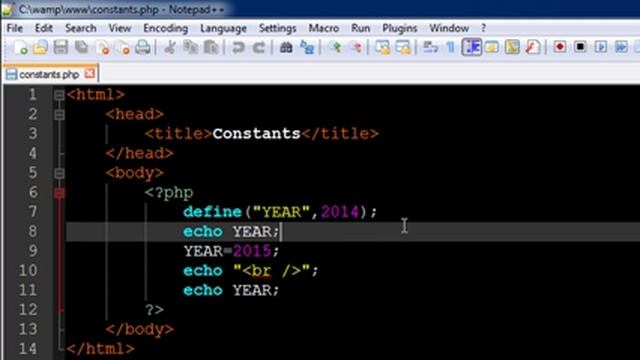The width and height of the screenshot is (640, 360).
Task: Toggle synchronize vertical scrolling icon
Action: [x=383, y=47]
